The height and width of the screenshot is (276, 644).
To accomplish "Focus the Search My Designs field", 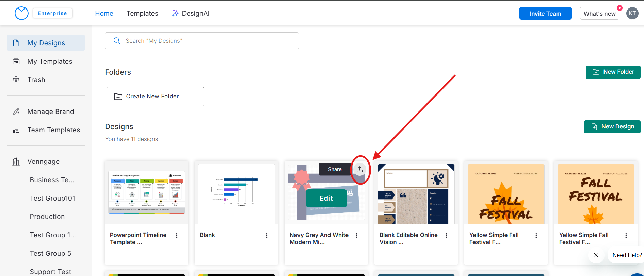I will coord(208,41).
